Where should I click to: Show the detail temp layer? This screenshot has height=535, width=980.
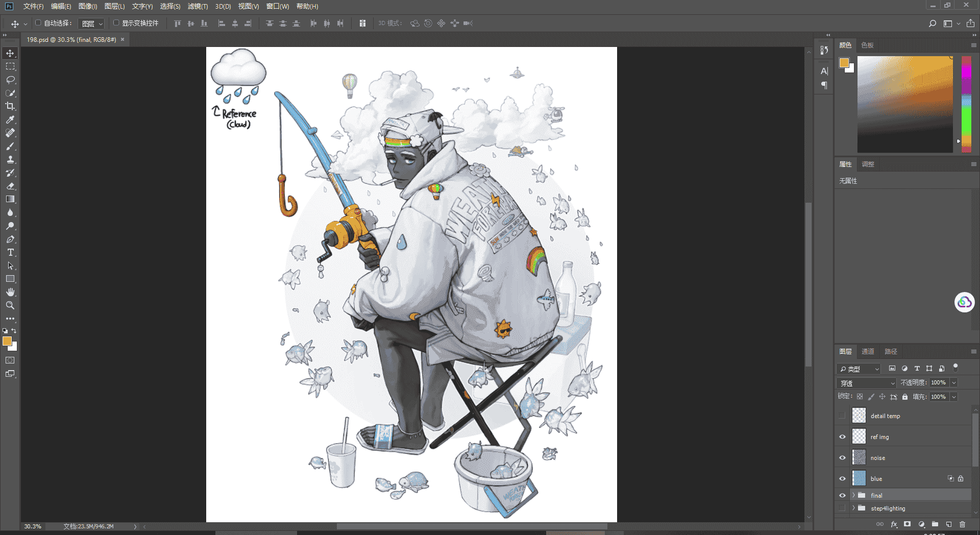pyautogui.click(x=842, y=416)
